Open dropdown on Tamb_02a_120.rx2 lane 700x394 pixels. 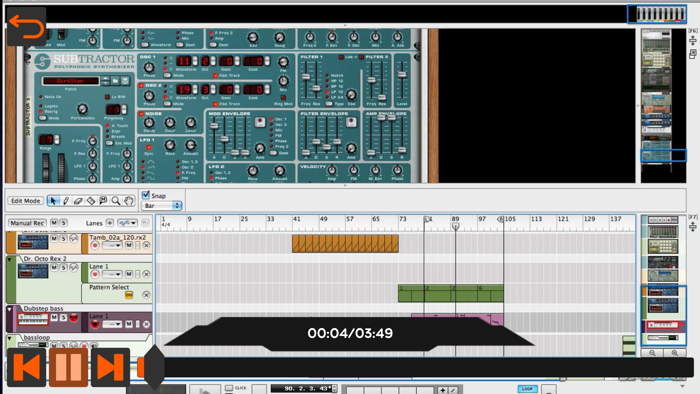pyautogui.click(x=112, y=245)
